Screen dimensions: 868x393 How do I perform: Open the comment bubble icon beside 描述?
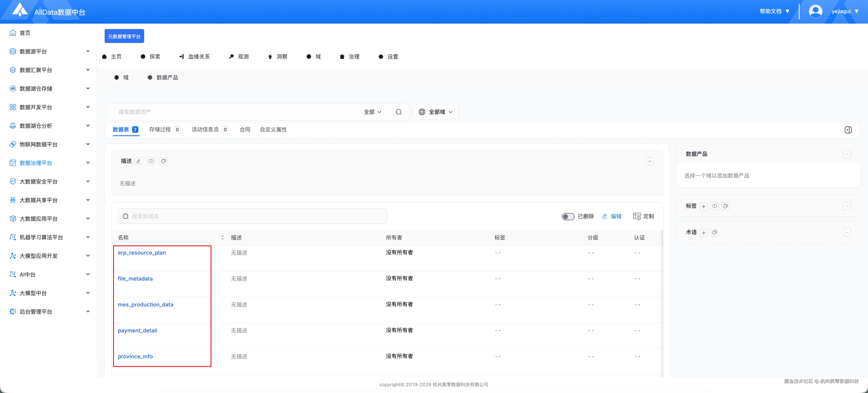[151, 161]
